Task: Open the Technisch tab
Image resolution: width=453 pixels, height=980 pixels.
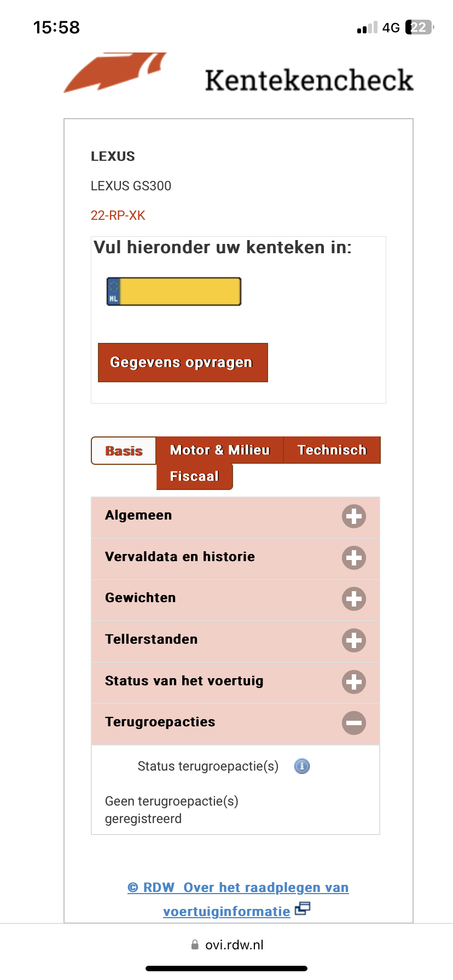Action: coord(332,450)
